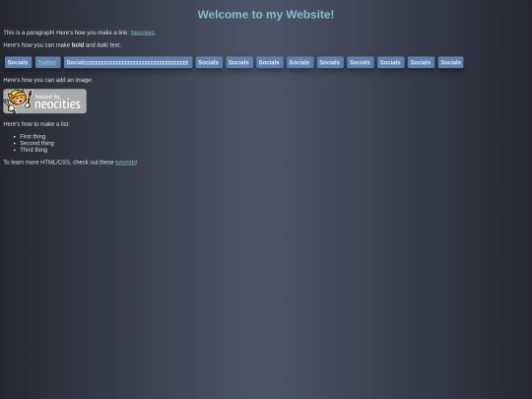This screenshot has height=399, width=532.
Task: Click the First thing list item
Action: [33, 136]
